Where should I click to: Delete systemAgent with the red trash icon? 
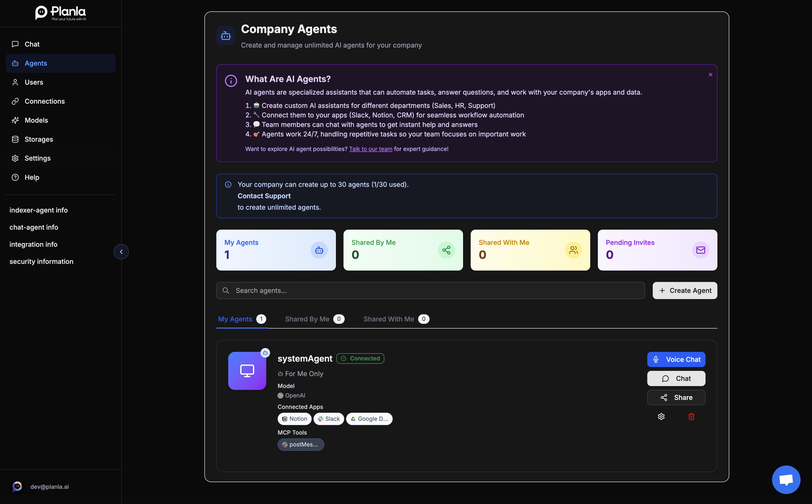(691, 417)
